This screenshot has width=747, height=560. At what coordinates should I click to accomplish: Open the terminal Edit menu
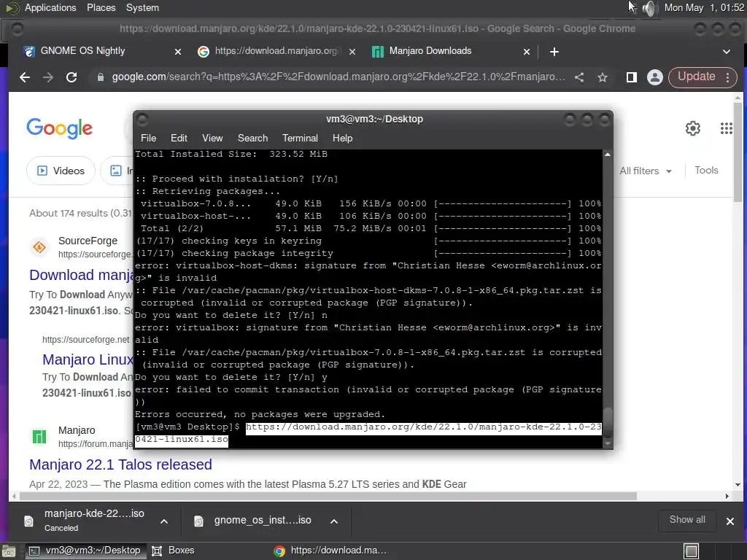[x=179, y=138]
